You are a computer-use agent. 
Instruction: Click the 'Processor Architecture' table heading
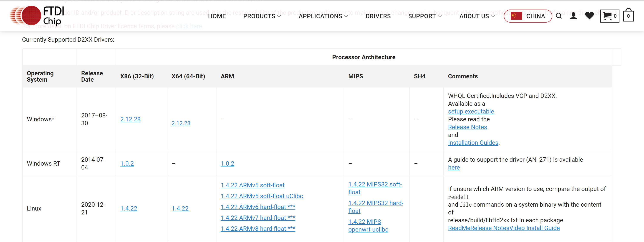click(x=363, y=57)
